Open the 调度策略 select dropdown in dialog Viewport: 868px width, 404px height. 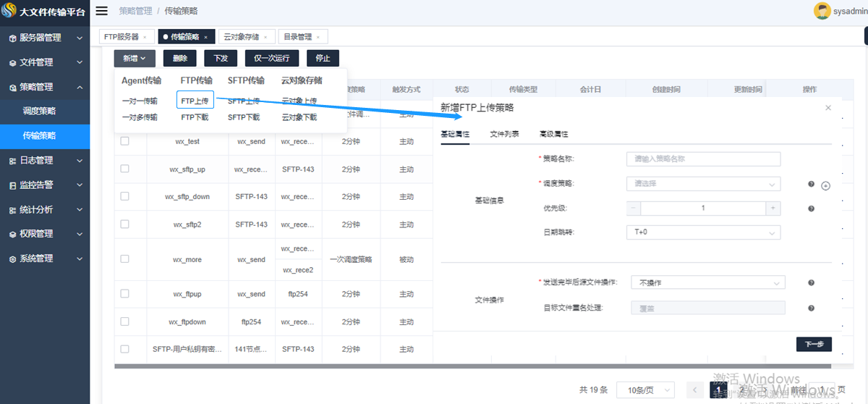[703, 184]
